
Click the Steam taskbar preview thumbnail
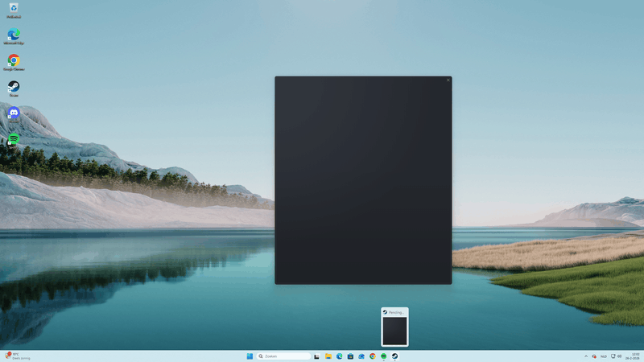click(394, 327)
